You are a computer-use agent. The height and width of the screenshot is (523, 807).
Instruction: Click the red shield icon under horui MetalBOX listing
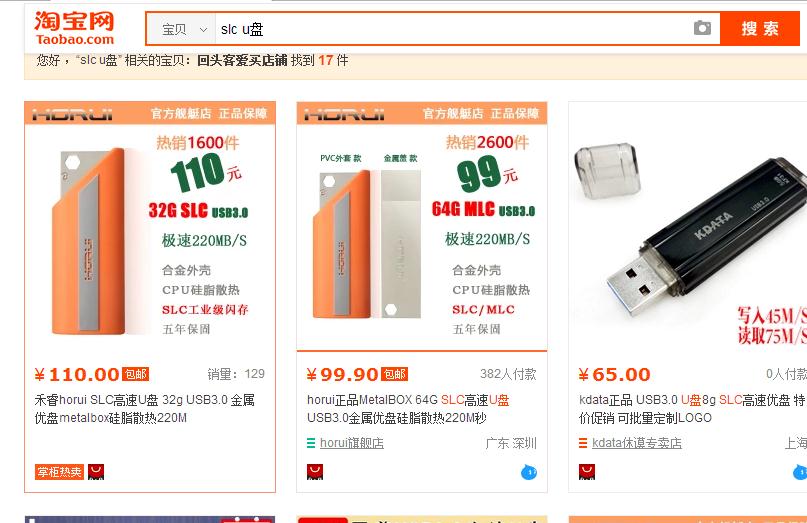pyautogui.click(x=315, y=472)
